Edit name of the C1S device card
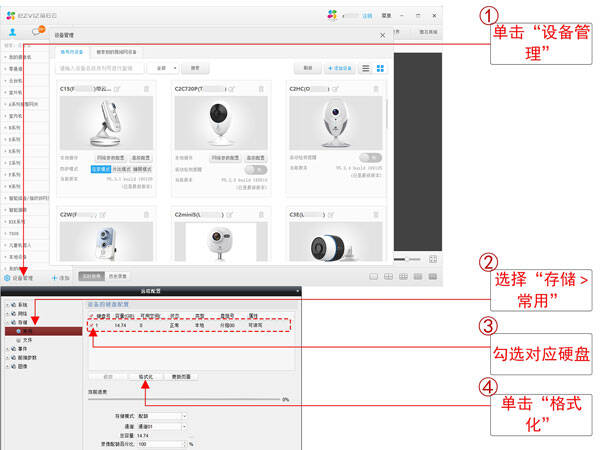The height and width of the screenshot is (450, 600). click(117, 89)
